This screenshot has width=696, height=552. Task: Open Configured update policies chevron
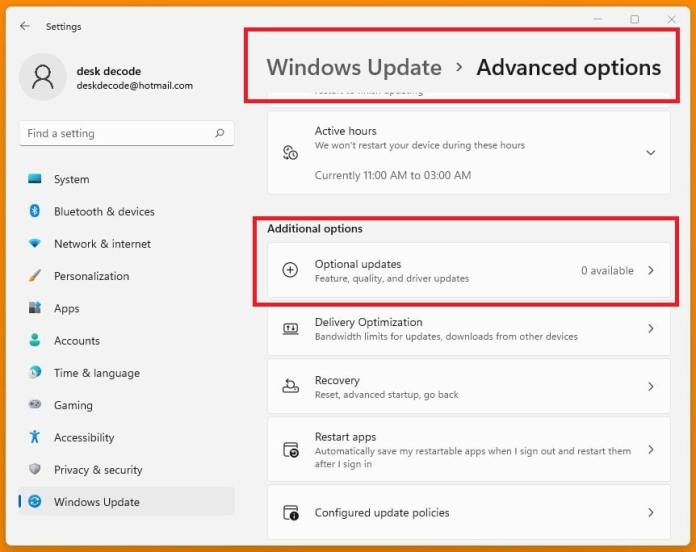click(x=651, y=513)
